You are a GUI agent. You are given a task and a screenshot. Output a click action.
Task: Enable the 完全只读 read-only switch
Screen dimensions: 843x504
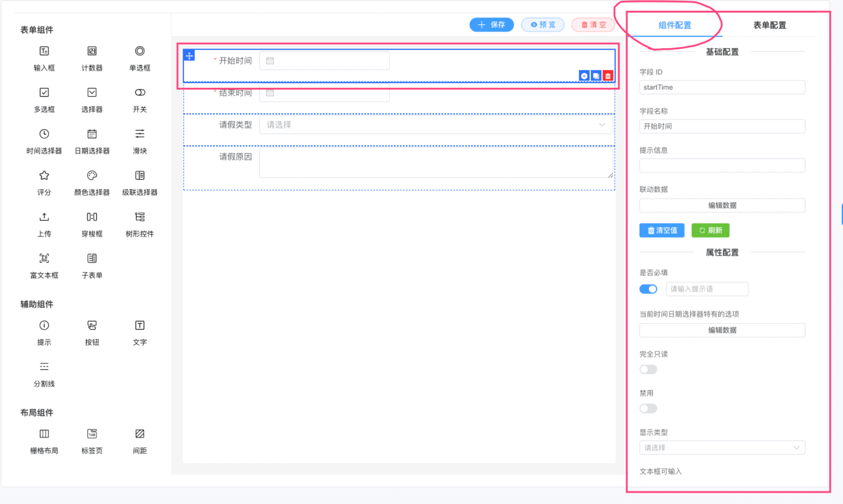648,369
